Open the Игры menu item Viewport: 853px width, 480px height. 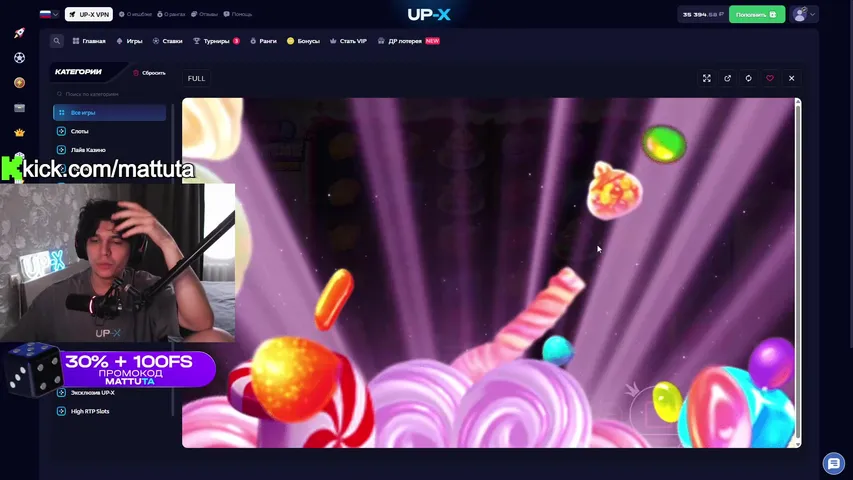click(129, 41)
